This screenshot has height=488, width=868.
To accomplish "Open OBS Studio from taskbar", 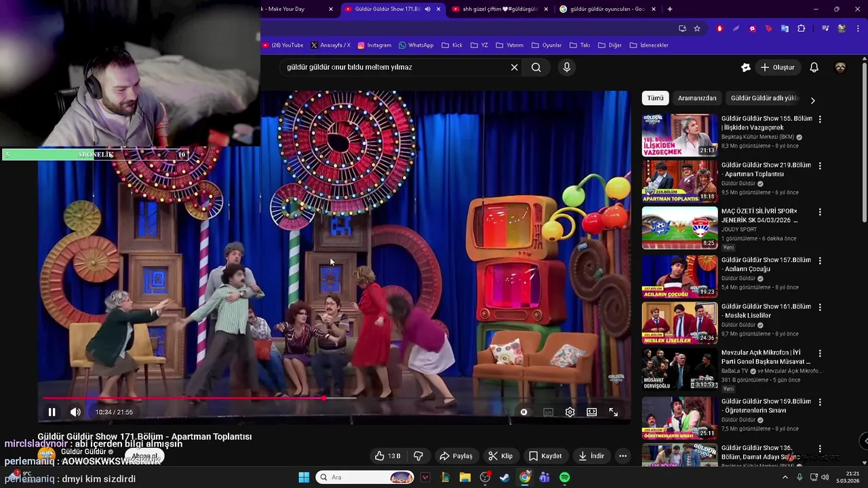I will pos(485,477).
